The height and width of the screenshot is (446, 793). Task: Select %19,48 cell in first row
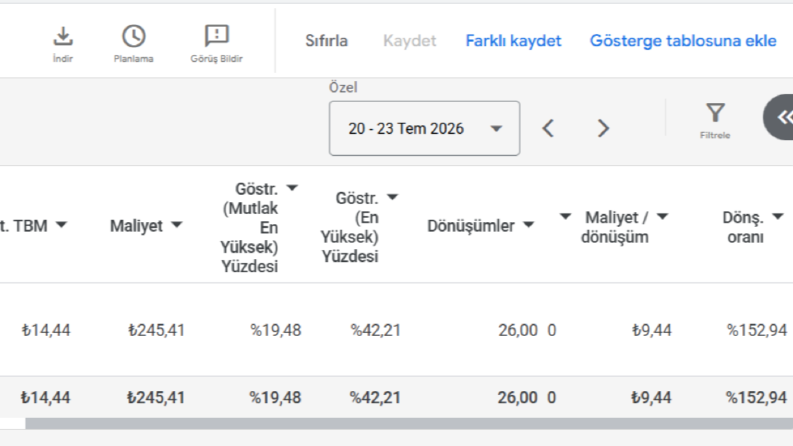point(276,330)
